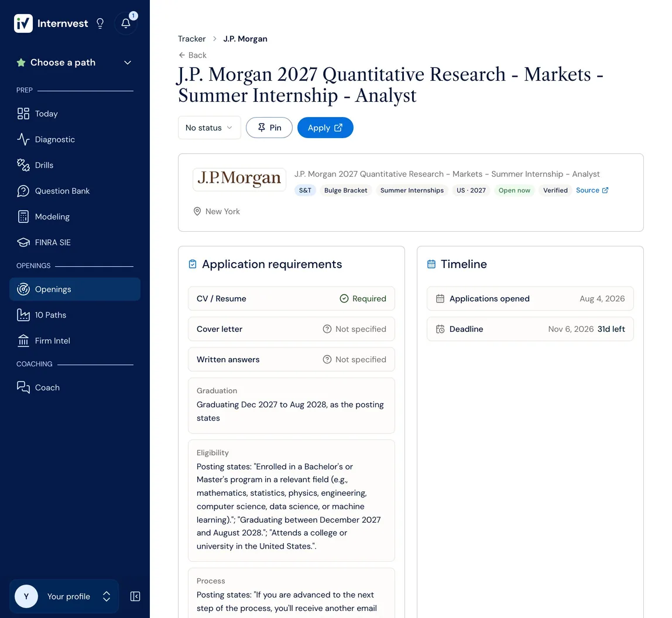The height and width of the screenshot is (618, 672).
Task: Click the Verified badge
Action: [556, 190]
